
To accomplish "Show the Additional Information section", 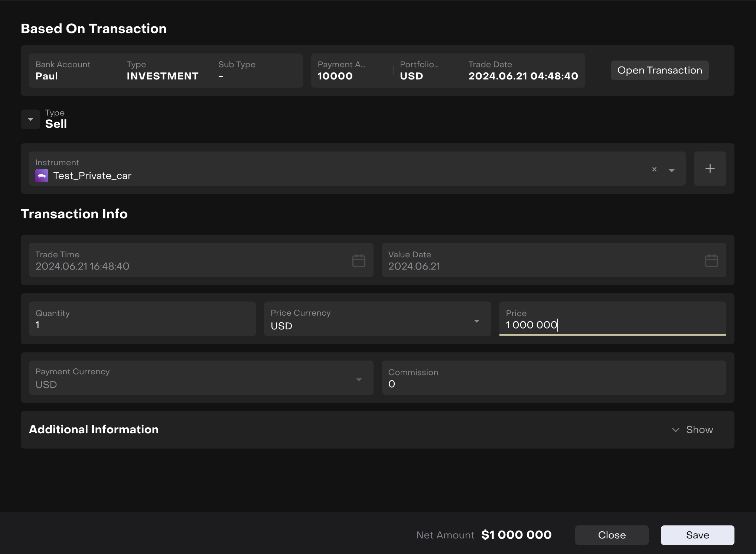I will (692, 430).
